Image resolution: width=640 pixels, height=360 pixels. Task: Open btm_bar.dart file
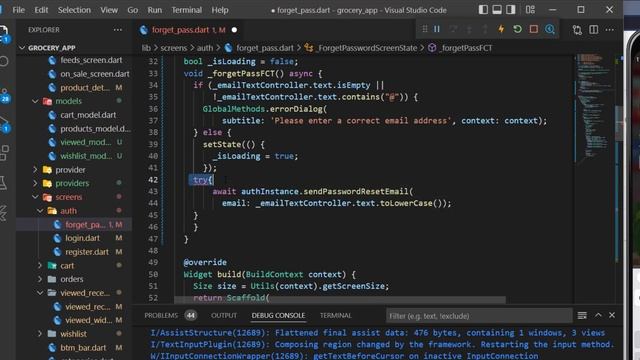tap(83, 348)
